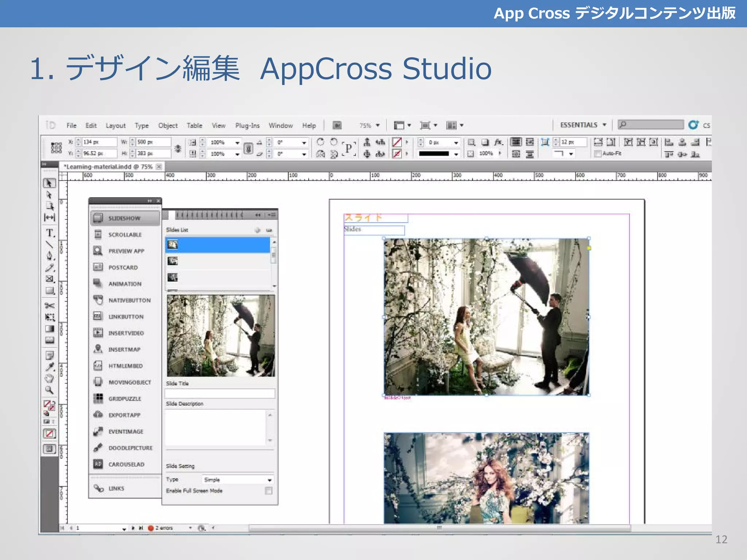Click the Apply None swatch in toolbox
This screenshot has height=560, width=747.
(x=49, y=433)
